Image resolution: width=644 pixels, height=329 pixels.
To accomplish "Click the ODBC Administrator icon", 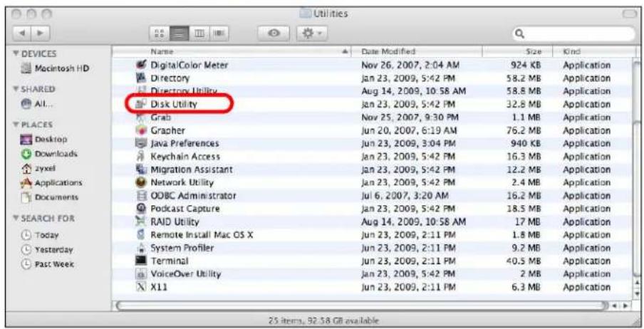I will click(x=141, y=196).
